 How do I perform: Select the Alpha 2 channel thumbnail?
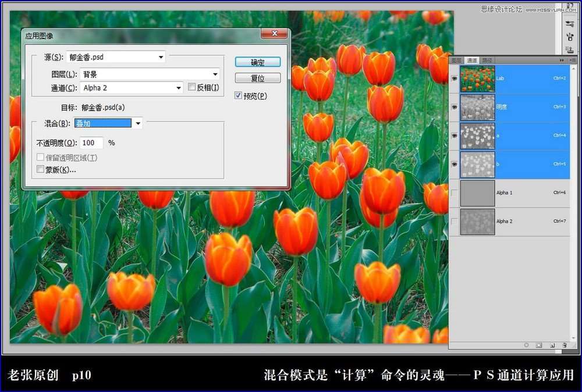click(477, 222)
